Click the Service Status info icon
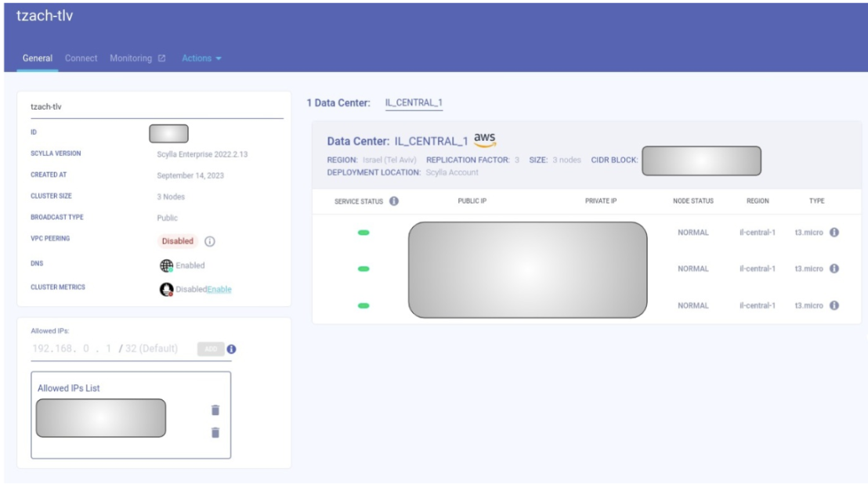This screenshot has height=498, width=868. pyautogui.click(x=393, y=201)
